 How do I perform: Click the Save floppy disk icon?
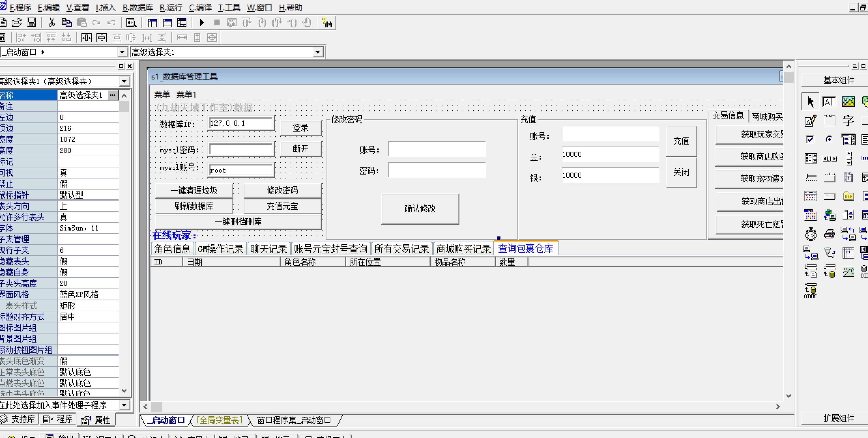(31, 22)
